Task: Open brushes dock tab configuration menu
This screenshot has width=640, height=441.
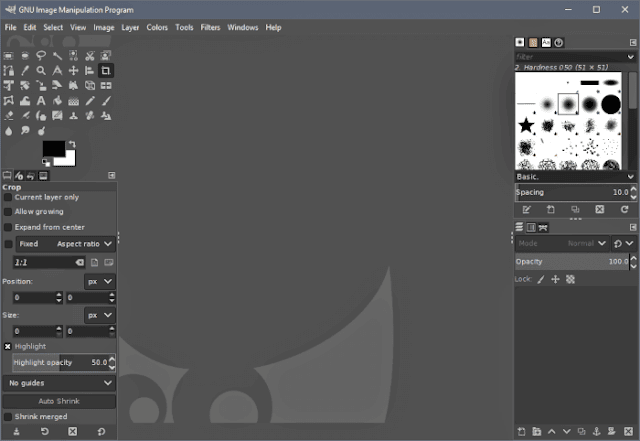Action: coord(633,42)
